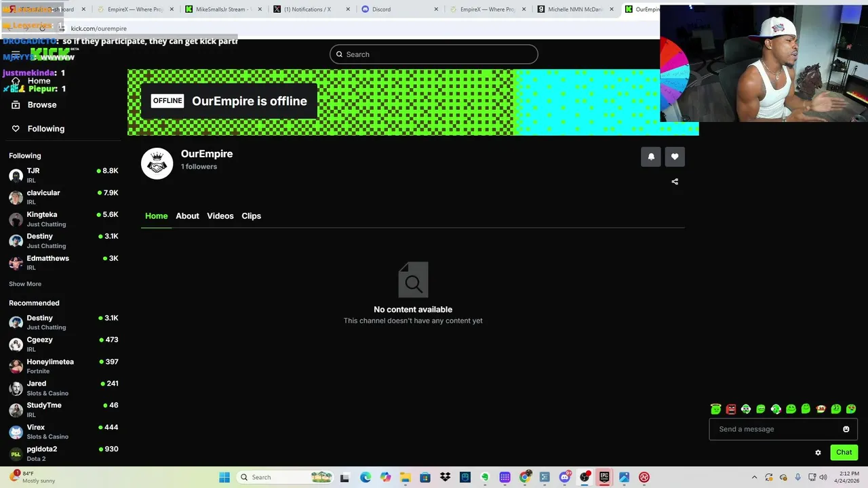The height and width of the screenshot is (488, 868).
Task: Open pgldota2 channel avatar
Action: coord(16,453)
